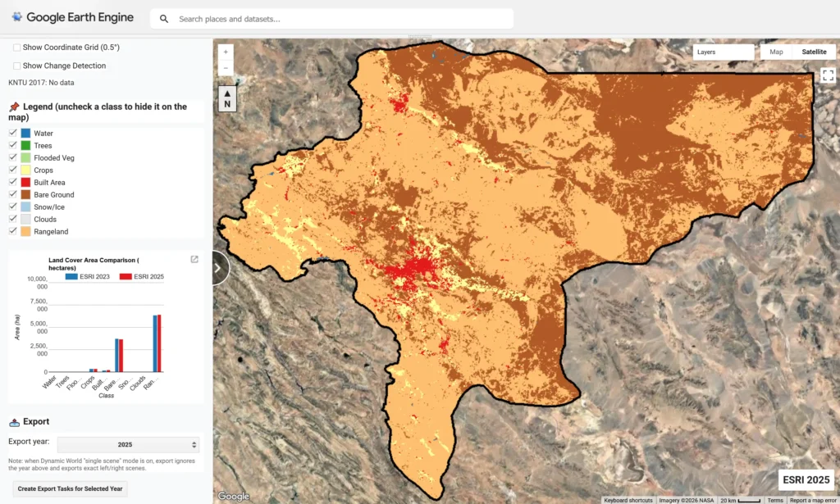840x504 pixels.
Task: Open Keyboard shortcuts link
Action: [628, 500]
